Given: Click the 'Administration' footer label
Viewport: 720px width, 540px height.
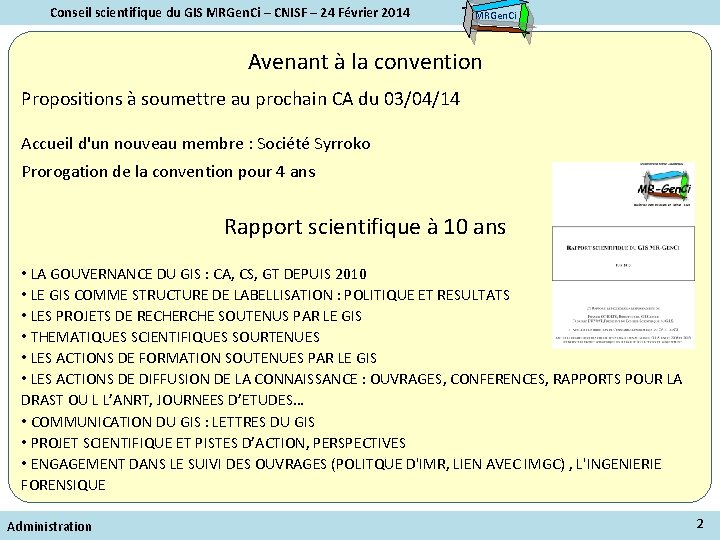Looking at the screenshot, I should 50,527.
